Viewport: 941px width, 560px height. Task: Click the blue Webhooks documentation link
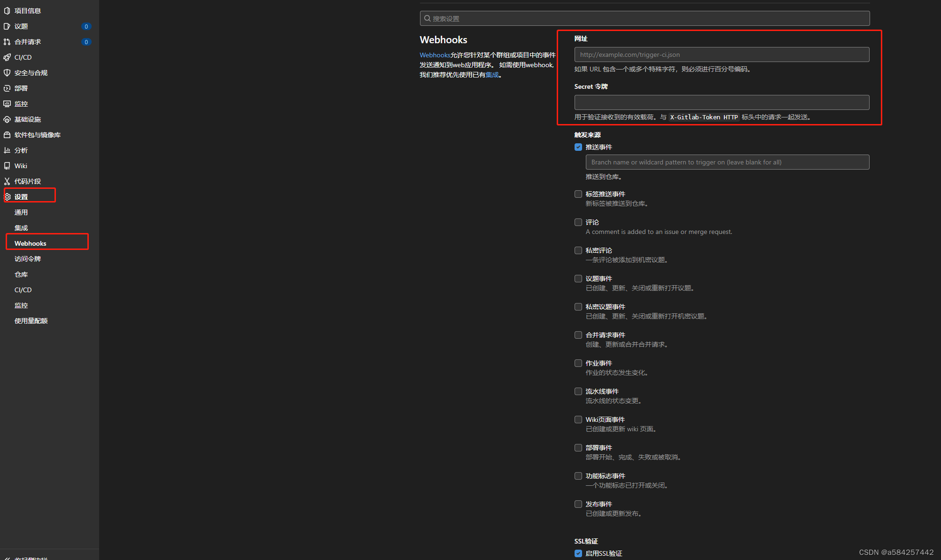point(435,55)
